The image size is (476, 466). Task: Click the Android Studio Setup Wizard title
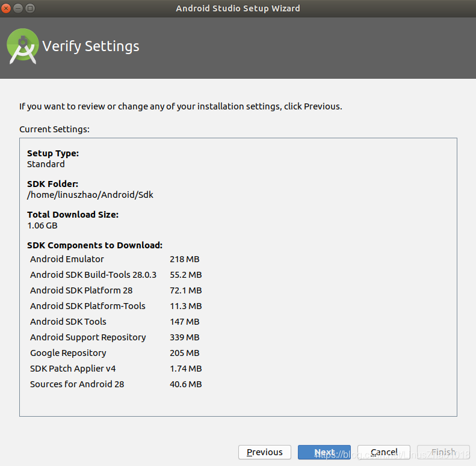click(x=238, y=8)
